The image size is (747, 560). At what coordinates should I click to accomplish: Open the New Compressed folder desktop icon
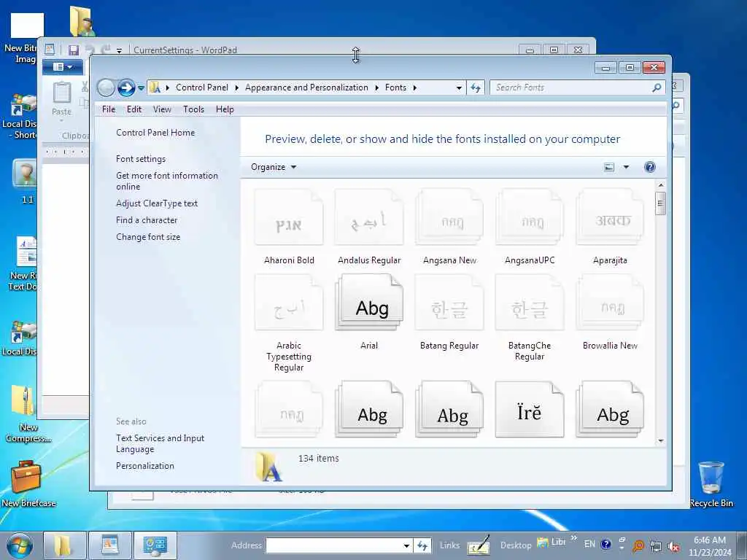(x=27, y=414)
